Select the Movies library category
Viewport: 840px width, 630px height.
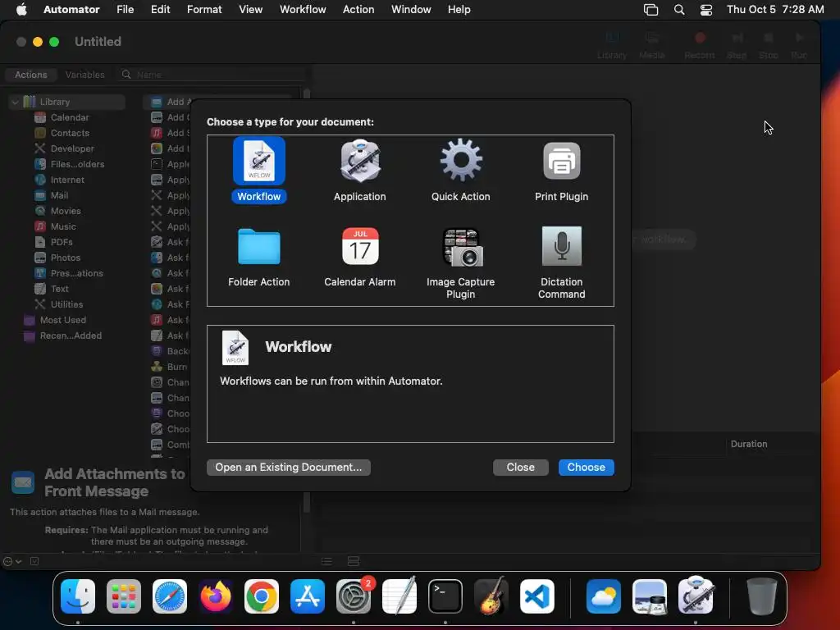(x=66, y=211)
